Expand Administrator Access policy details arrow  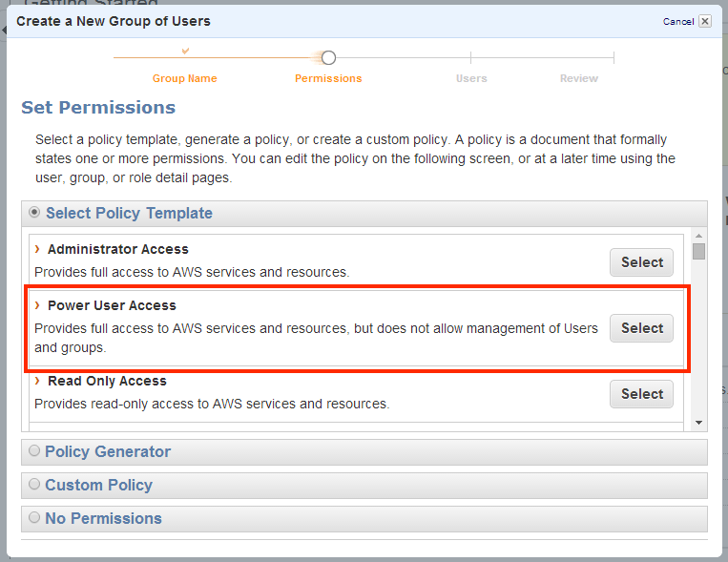pyautogui.click(x=37, y=249)
